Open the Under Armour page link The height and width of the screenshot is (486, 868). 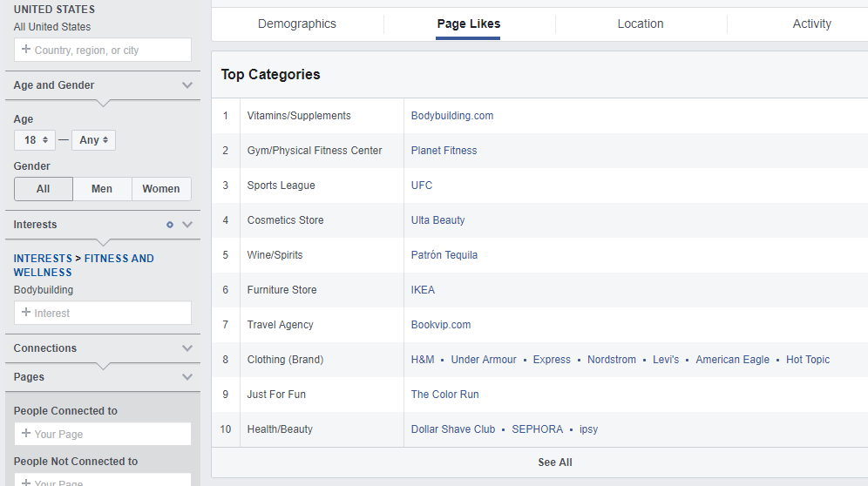(x=484, y=360)
